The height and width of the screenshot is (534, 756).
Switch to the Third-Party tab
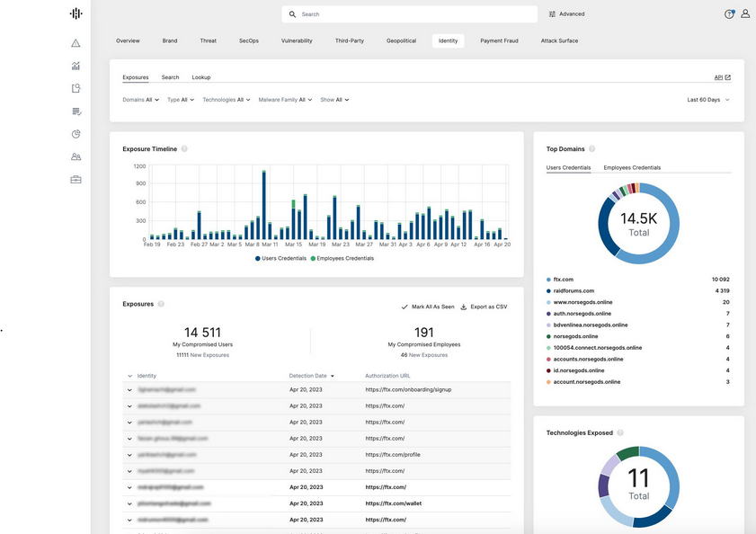pyautogui.click(x=350, y=41)
